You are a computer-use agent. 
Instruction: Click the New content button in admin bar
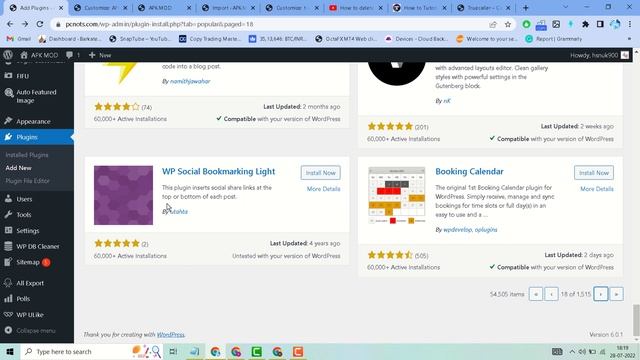100,55
